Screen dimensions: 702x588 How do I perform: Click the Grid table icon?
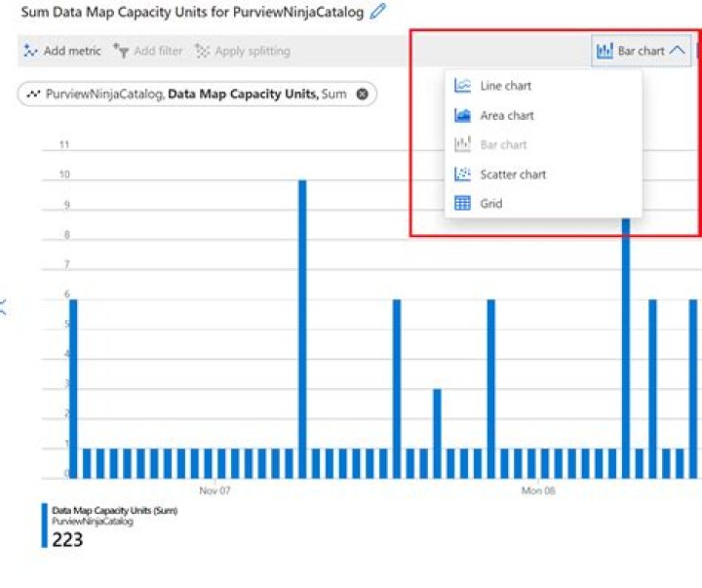point(462,203)
